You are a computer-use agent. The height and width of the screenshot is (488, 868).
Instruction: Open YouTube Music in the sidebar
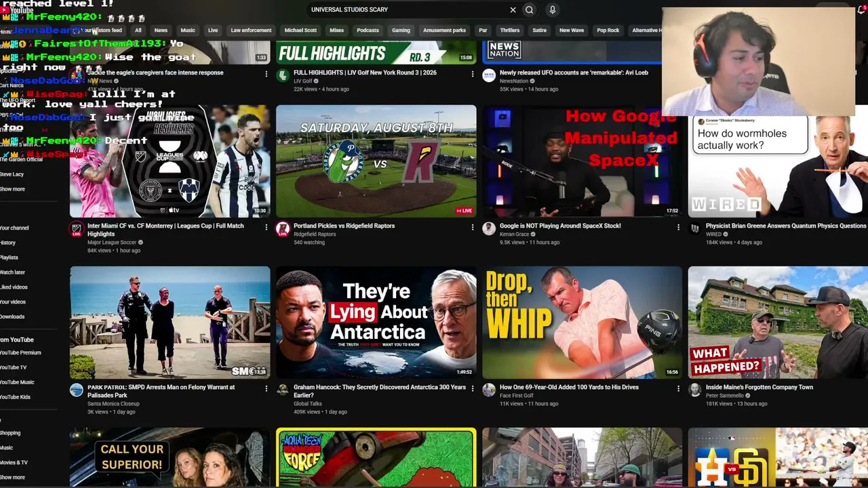point(17,382)
